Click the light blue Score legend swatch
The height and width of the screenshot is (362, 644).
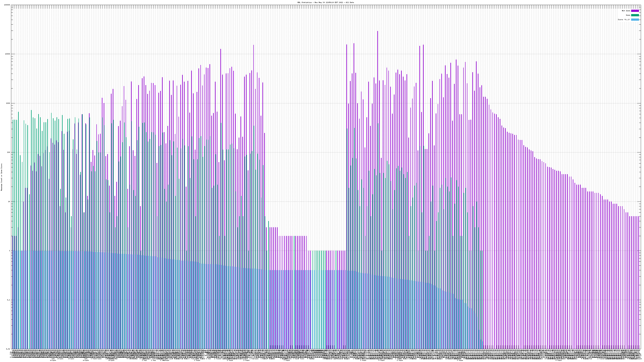[635, 20]
